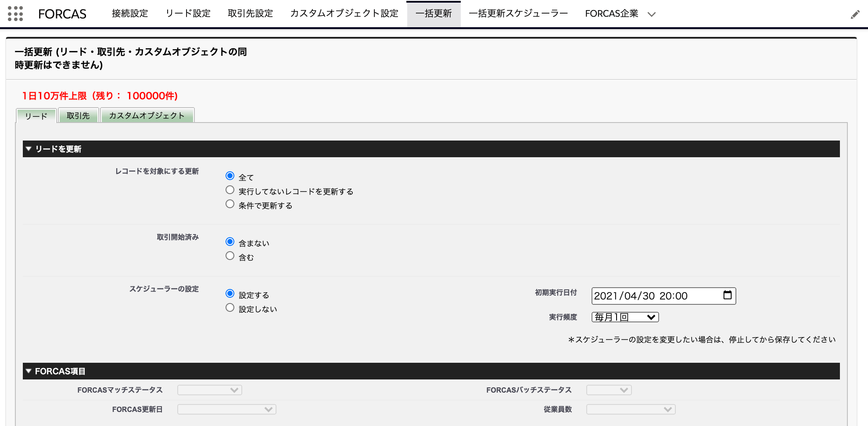Open the 従業員数 dropdown
This screenshot has height=426, width=868.
(631, 409)
